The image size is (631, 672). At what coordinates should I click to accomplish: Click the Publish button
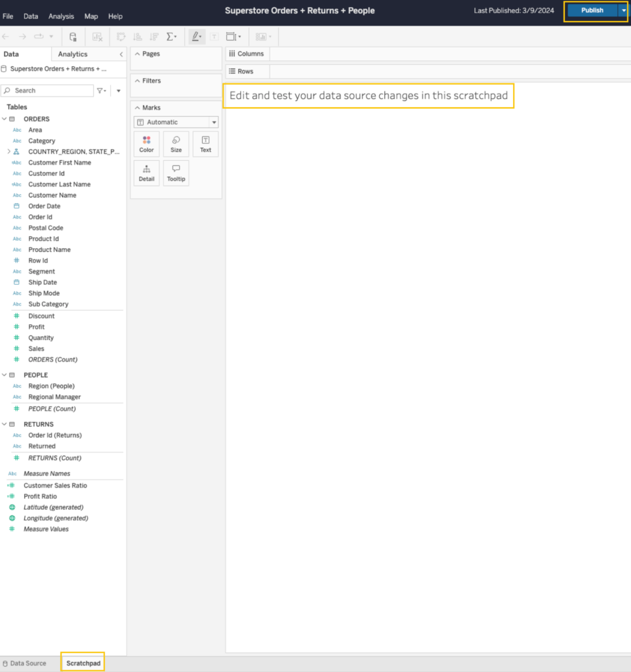[591, 10]
